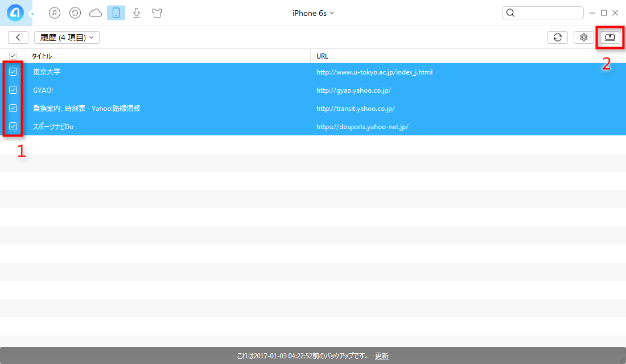Click the u-tokyo.ac.jp URL cell

[374, 72]
